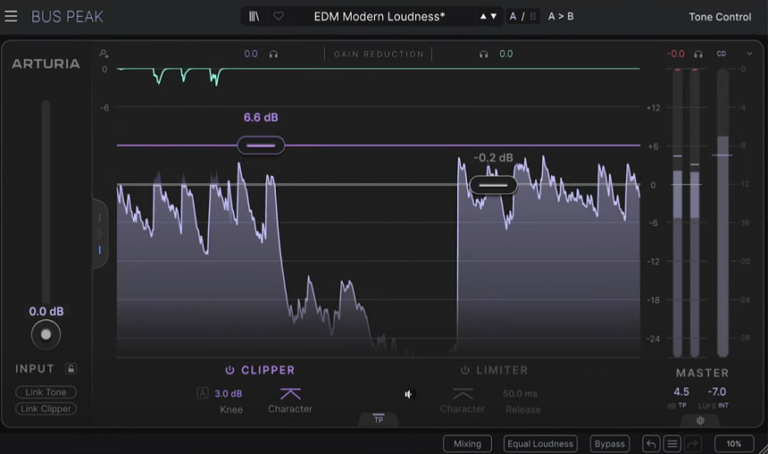Click the clipper threshold handle
Viewport: 768px width, 454px height.
(261, 145)
